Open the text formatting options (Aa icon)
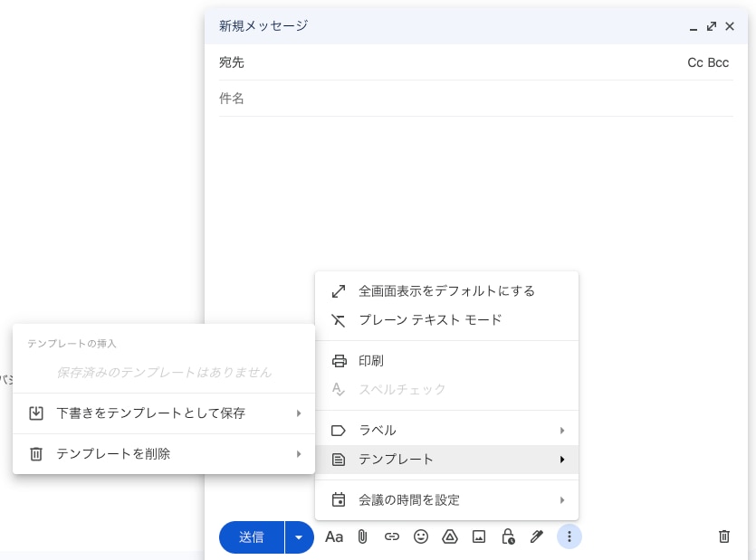The height and width of the screenshot is (560, 756). 333,536
